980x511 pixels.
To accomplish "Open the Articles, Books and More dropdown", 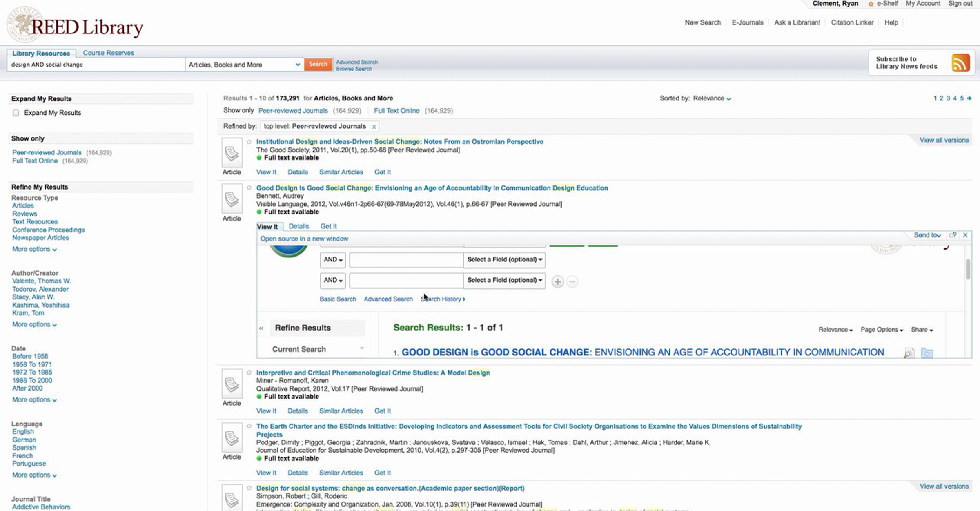I will tap(244, 65).
